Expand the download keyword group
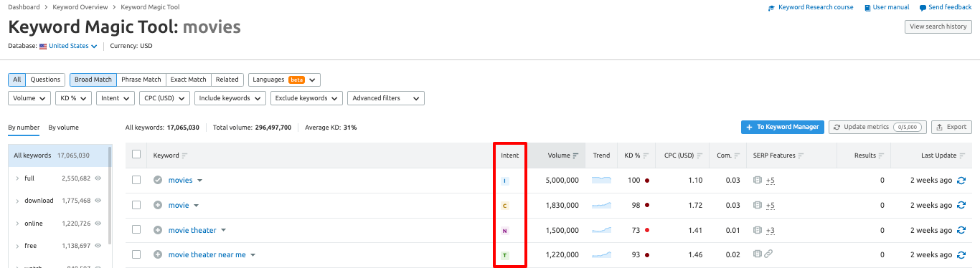The height and width of the screenshot is (268, 980). click(x=17, y=201)
